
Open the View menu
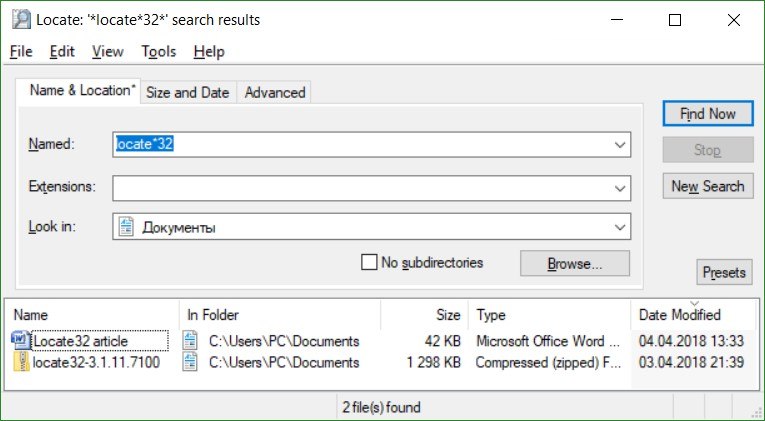[108, 51]
